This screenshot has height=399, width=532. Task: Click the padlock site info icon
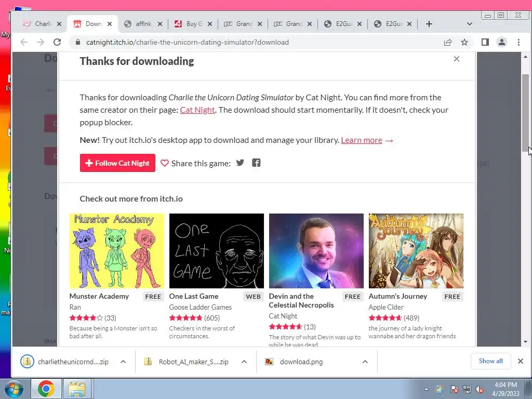[x=78, y=42]
